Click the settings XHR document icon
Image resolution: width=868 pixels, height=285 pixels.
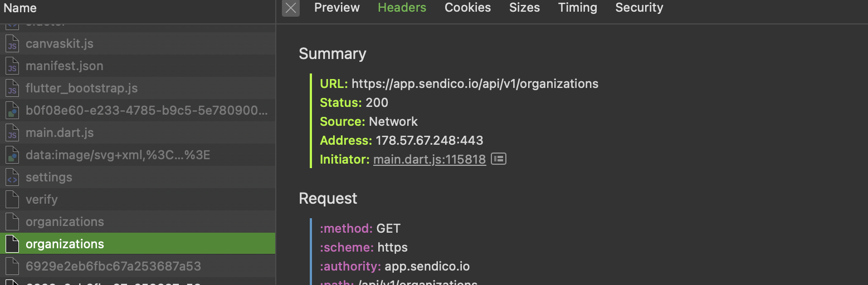(12, 178)
